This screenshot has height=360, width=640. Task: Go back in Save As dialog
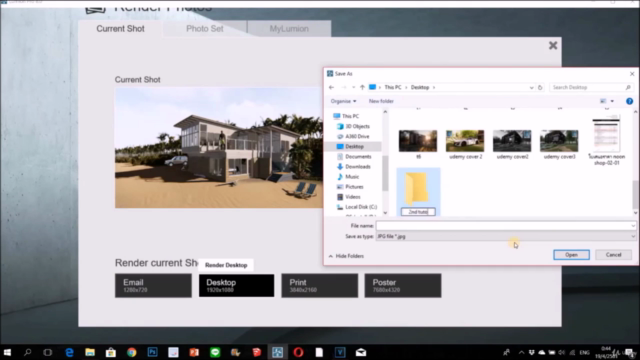tap(331, 87)
